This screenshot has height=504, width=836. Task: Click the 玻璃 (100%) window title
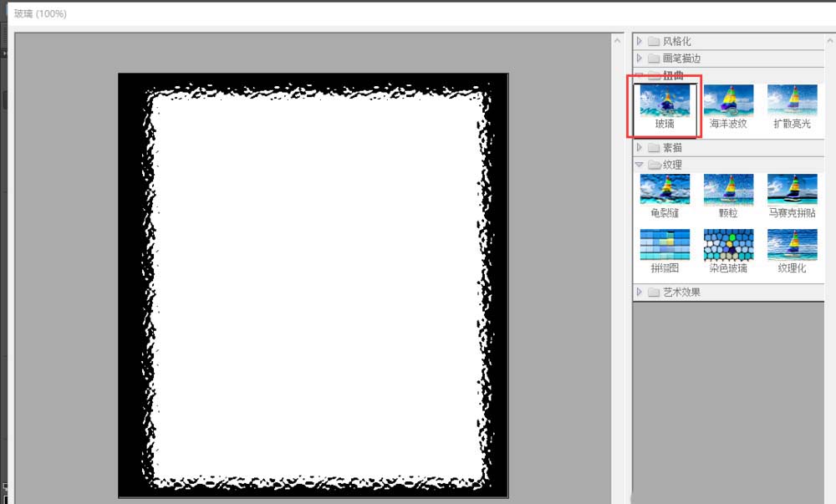(40, 14)
